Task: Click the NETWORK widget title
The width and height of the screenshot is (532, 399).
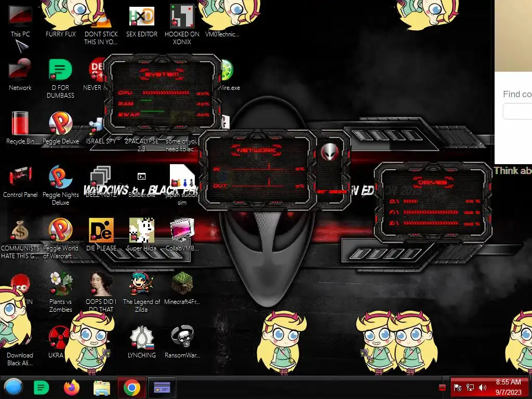Action: click(257, 150)
